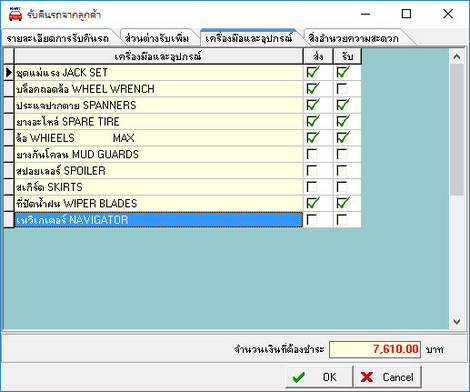Screen dimensions: 470x392
Task: Check รับ checkbox for NAVIGATOR
Action: [x=342, y=220]
